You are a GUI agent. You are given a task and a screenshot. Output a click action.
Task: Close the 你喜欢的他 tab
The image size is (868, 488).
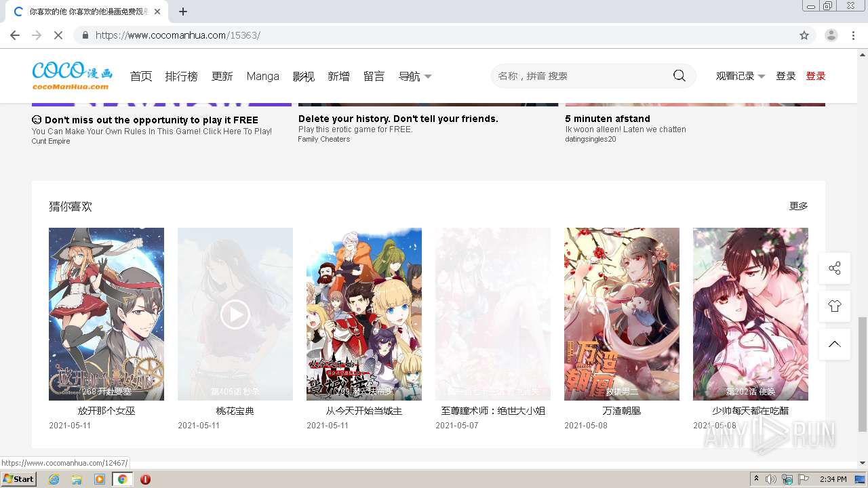(x=158, y=12)
